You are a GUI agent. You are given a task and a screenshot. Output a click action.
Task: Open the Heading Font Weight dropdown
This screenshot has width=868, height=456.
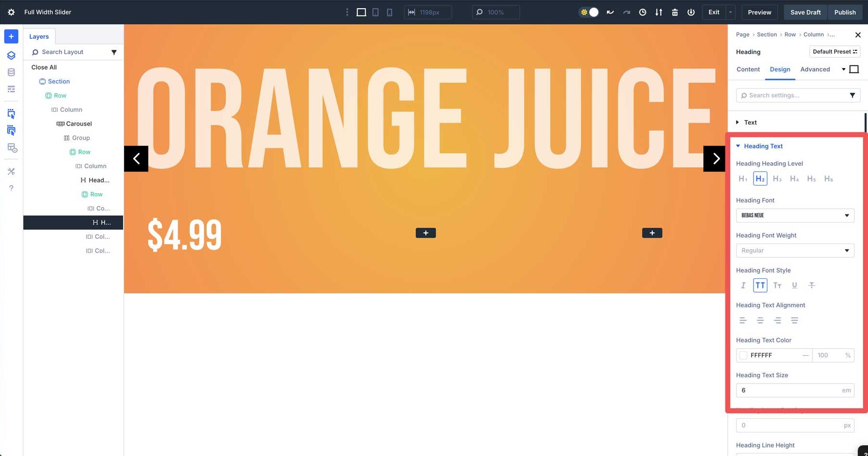[x=795, y=250]
